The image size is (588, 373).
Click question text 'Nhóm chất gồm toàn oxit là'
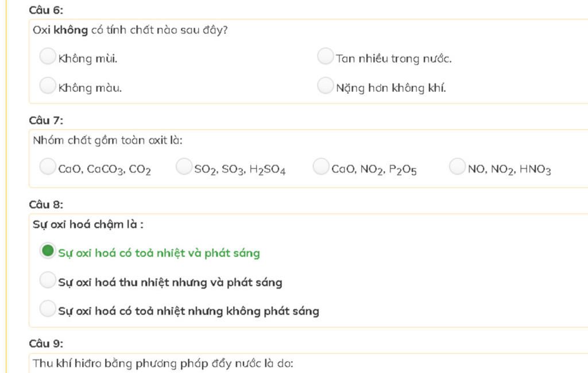tap(107, 141)
